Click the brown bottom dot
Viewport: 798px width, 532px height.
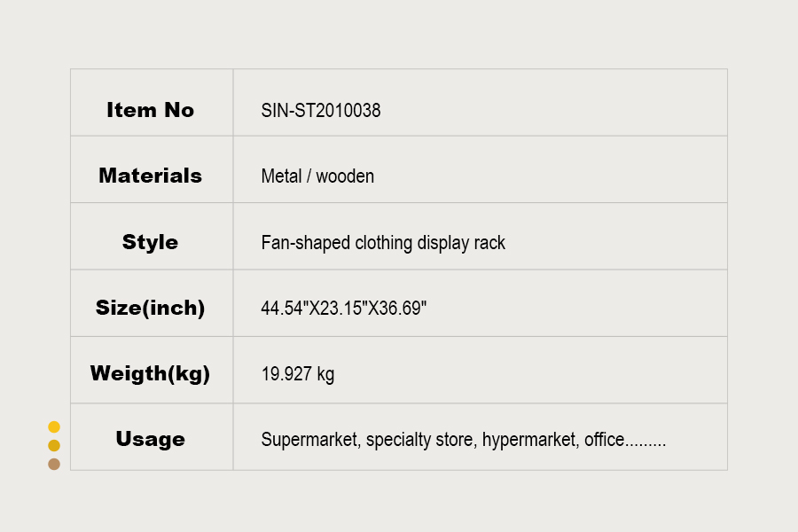[54, 464]
